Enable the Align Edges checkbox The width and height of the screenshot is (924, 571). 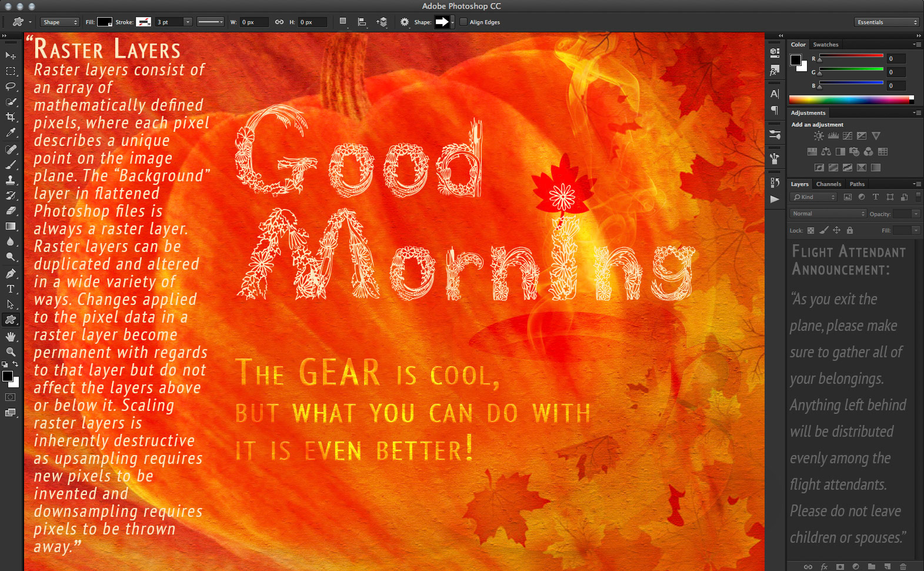(x=463, y=22)
